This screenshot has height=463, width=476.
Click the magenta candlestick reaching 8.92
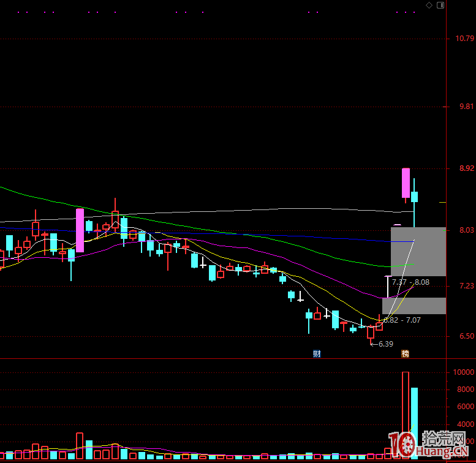click(x=406, y=183)
